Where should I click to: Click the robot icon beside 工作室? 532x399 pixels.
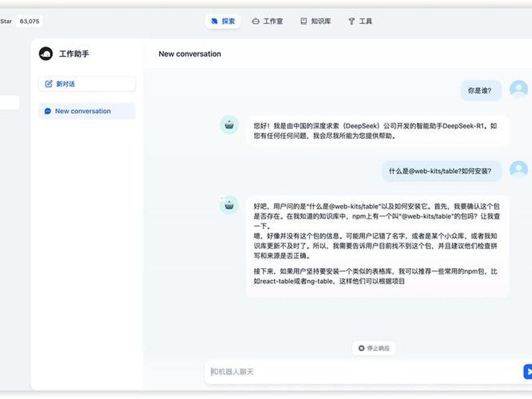click(x=255, y=21)
